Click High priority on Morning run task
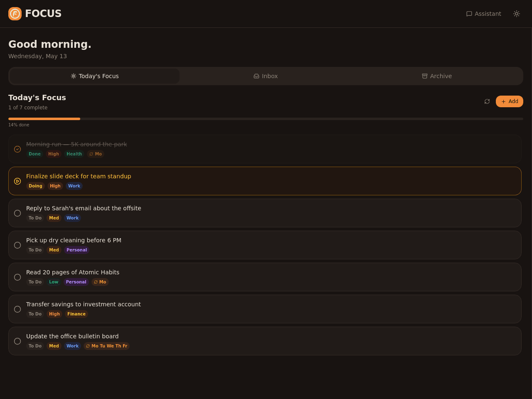Viewport: 532px width, 399px height. (x=54, y=154)
